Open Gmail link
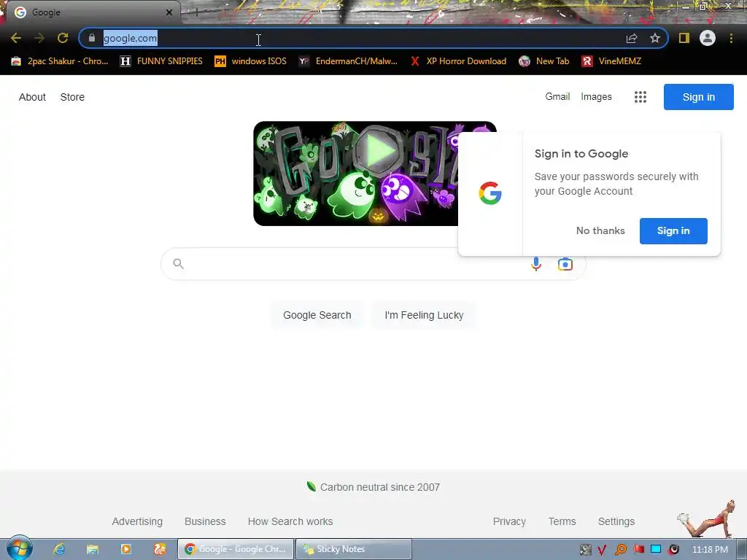 (557, 97)
